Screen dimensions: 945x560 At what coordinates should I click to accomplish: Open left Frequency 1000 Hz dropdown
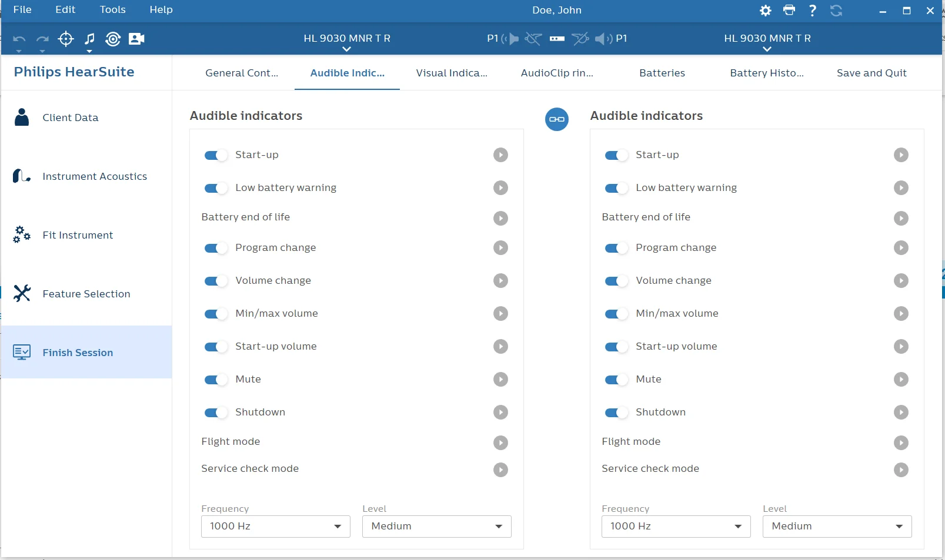click(x=276, y=527)
